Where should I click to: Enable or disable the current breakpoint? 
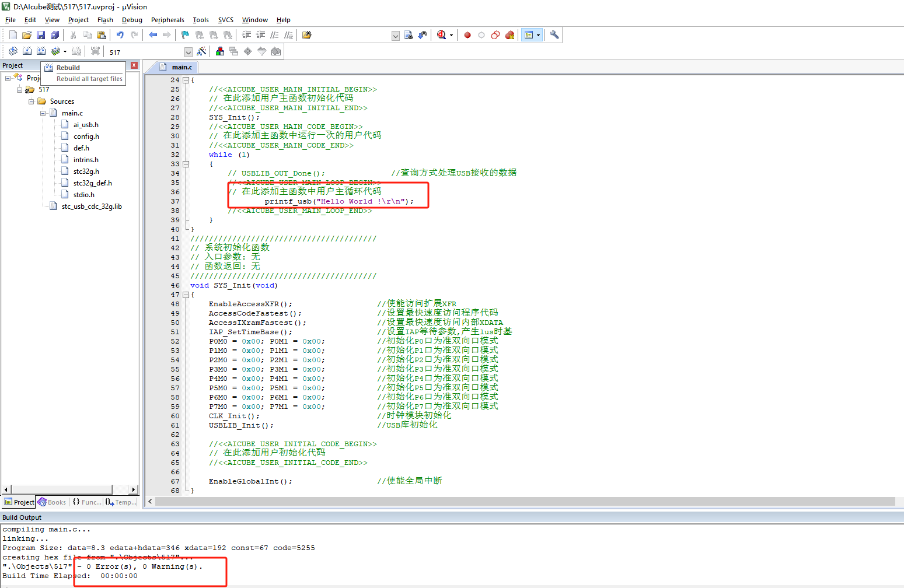pos(481,35)
